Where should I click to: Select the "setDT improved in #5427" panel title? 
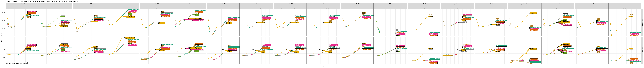223,8
